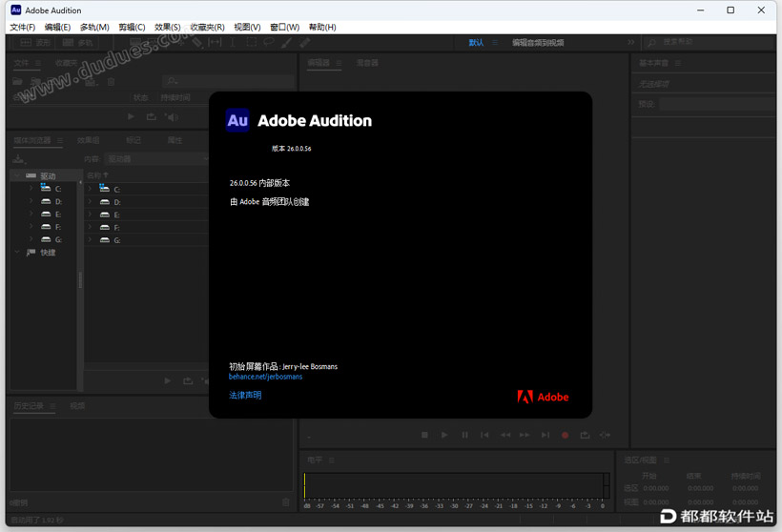Open the Media Browser panel menu
Screen dimensions: 782x532
(60, 140)
